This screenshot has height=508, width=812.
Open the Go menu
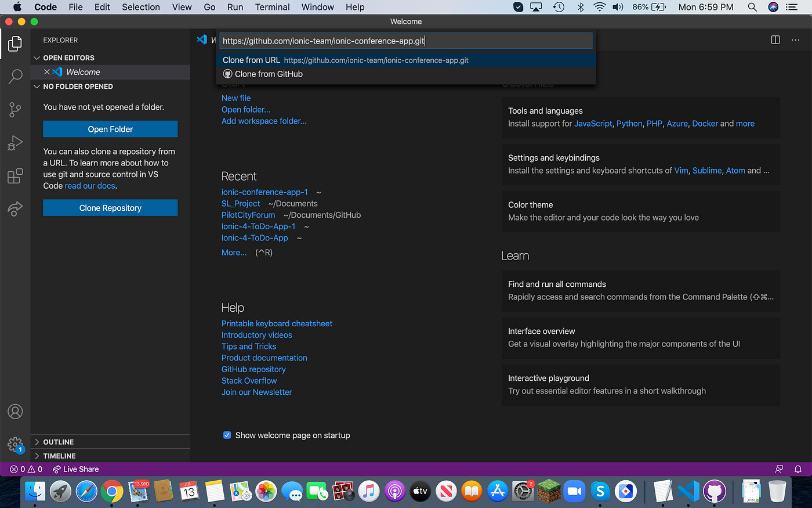(x=209, y=7)
